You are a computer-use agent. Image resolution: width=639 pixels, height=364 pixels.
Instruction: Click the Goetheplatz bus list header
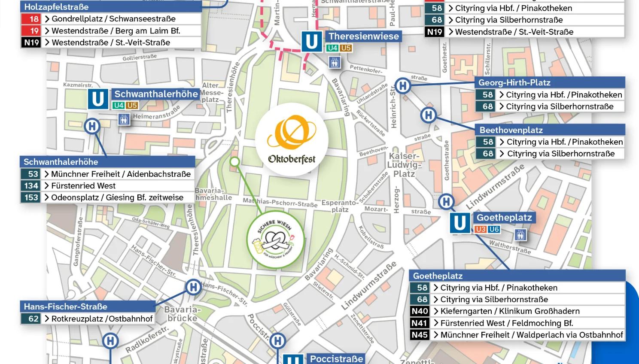click(517, 276)
